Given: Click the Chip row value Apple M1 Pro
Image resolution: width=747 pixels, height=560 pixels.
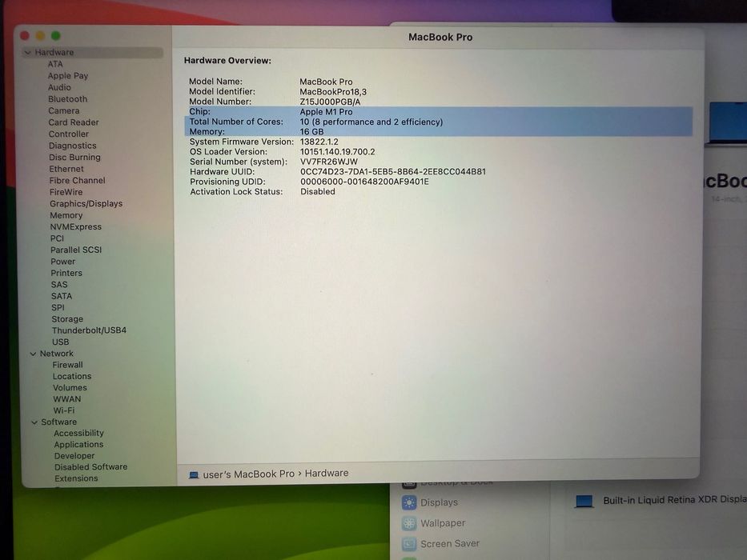Looking at the screenshot, I should tap(326, 112).
